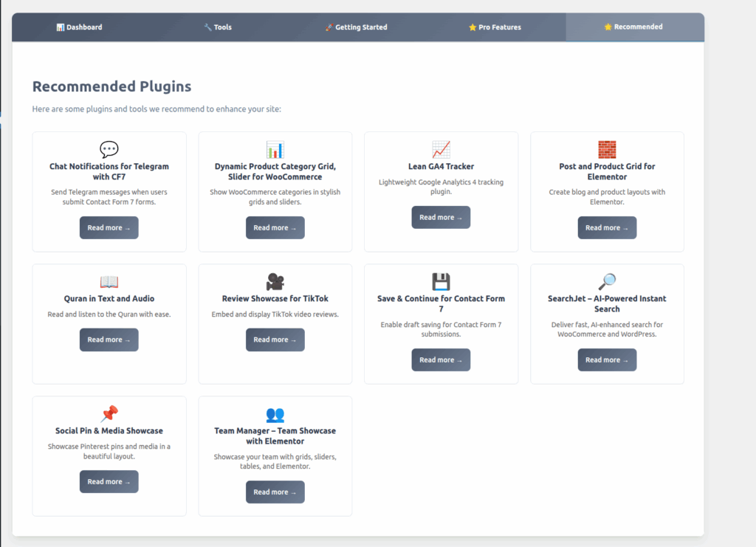Image resolution: width=756 pixels, height=547 pixels.
Task: Click the movie camera icon for TikTok Review Showcase
Action: (x=275, y=282)
